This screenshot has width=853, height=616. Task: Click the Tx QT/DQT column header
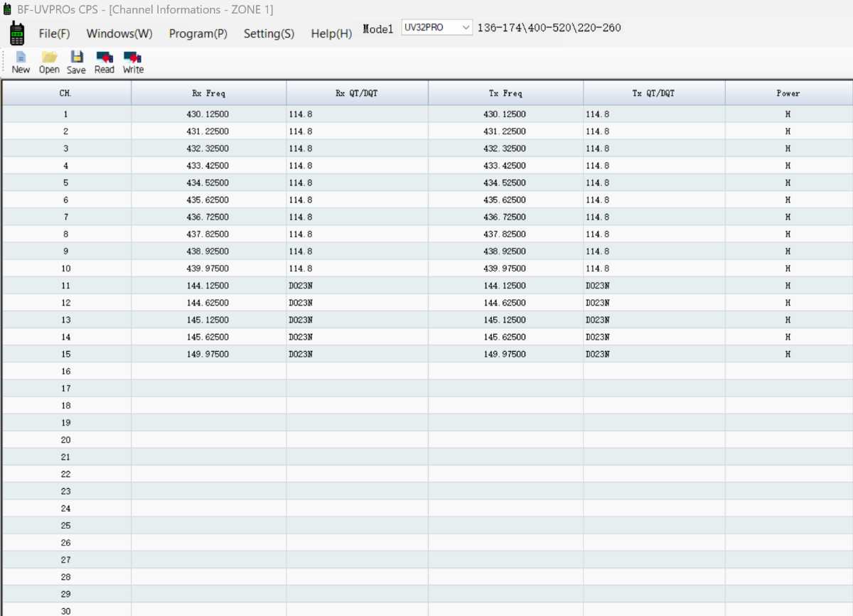[x=653, y=93]
